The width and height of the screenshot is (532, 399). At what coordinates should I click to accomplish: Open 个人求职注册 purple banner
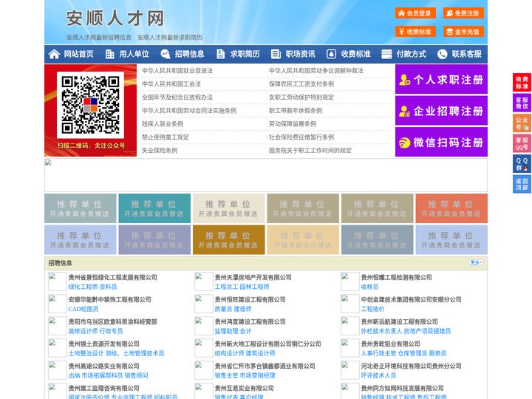[x=441, y=79]
